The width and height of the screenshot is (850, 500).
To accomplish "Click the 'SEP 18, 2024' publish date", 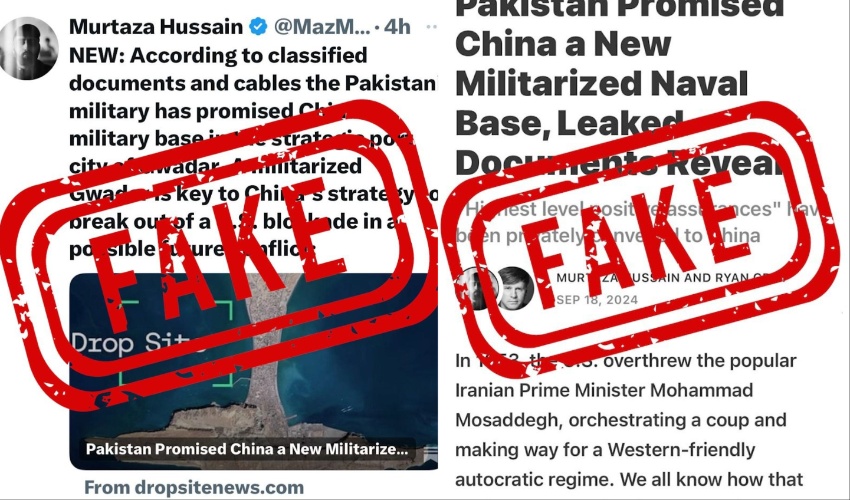I will 597,300.
